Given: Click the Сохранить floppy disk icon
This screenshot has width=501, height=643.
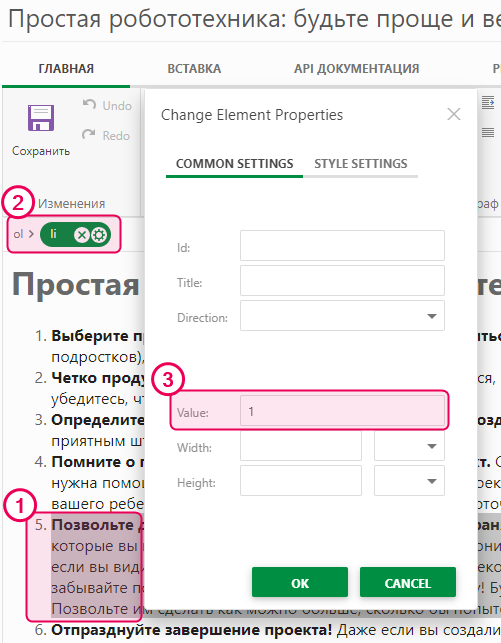Looking at the screenshot, I should [41, 118].
